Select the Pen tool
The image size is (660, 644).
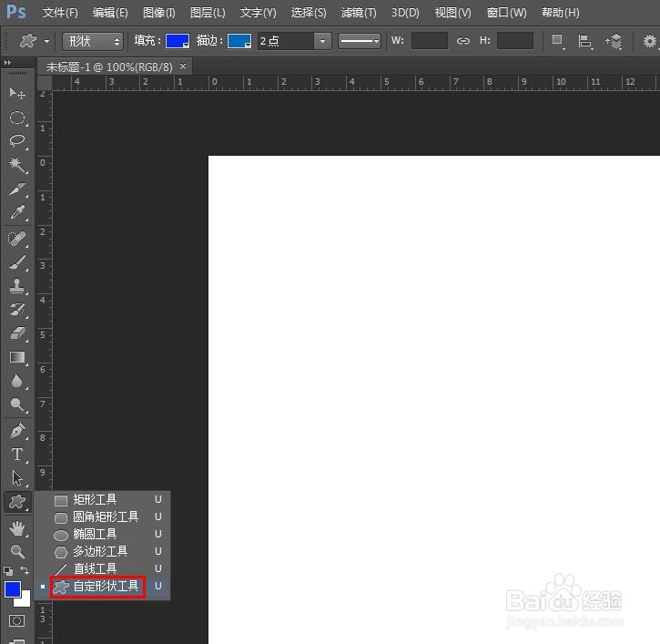(x=17, y=431)
